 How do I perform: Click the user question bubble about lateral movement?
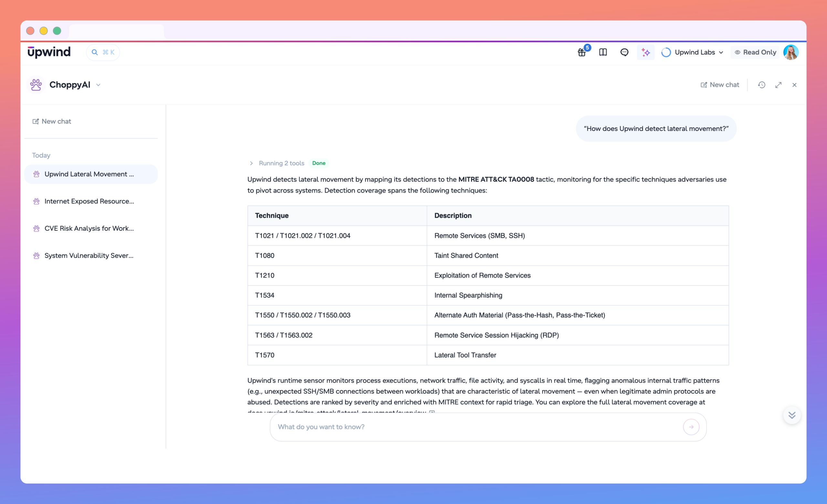(656, 129)
